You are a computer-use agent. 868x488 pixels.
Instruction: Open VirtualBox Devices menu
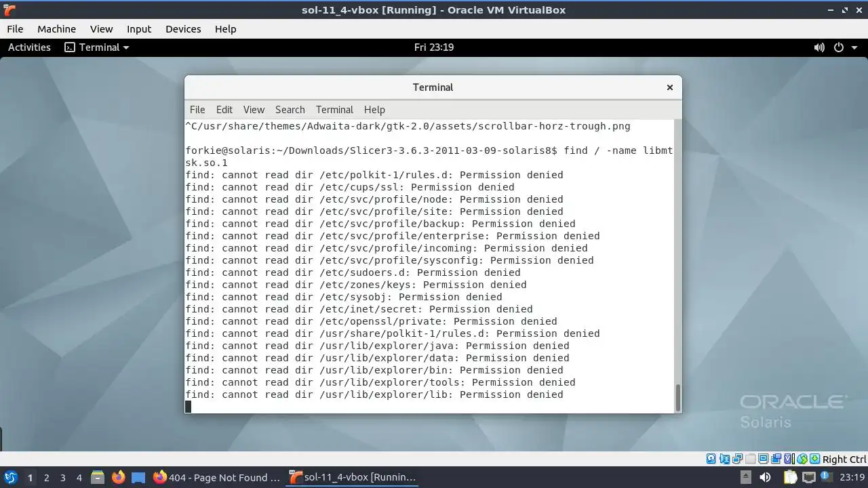pyautogui.click(x=183, y=29)
